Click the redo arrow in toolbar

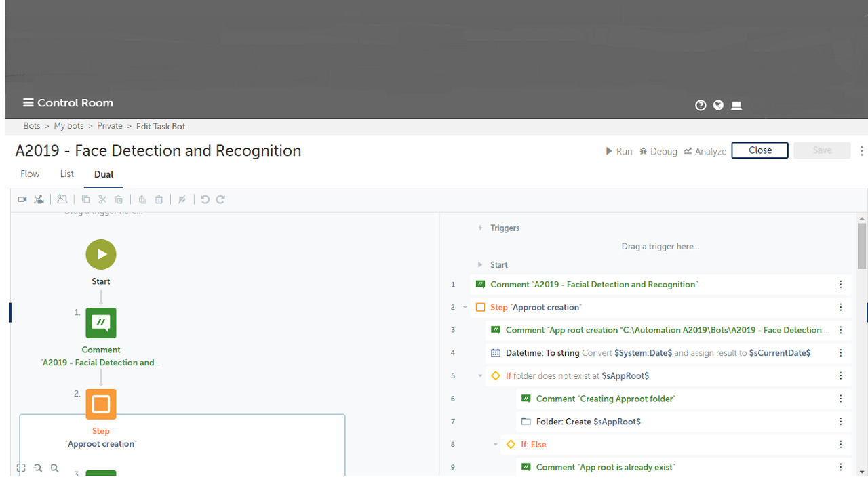click(x=220, y=199)
